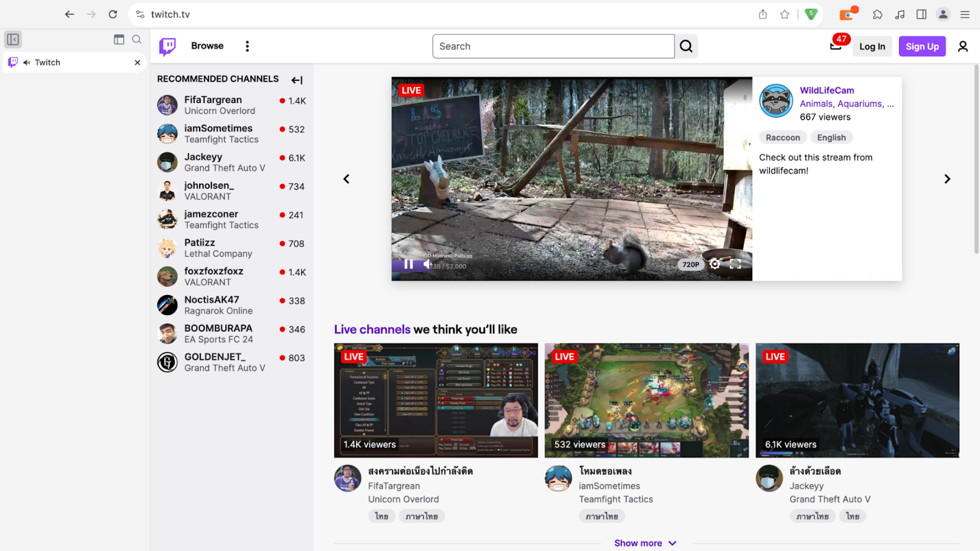Click the Live channels heading link
Viewport: 980px width, 551px height.
point(372,329)
